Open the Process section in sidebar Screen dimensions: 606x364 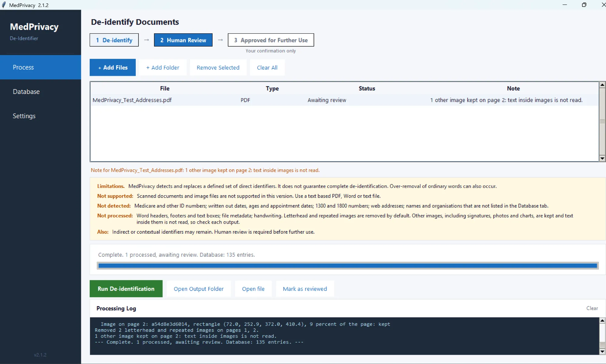click(41, 67)
